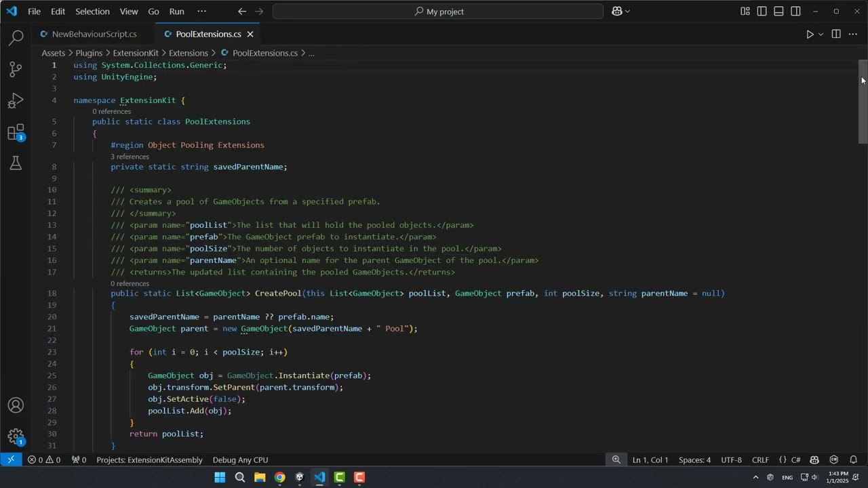Change indentation via Spaces: 4
Screen dimensions: 868x488
click(694, 460)
